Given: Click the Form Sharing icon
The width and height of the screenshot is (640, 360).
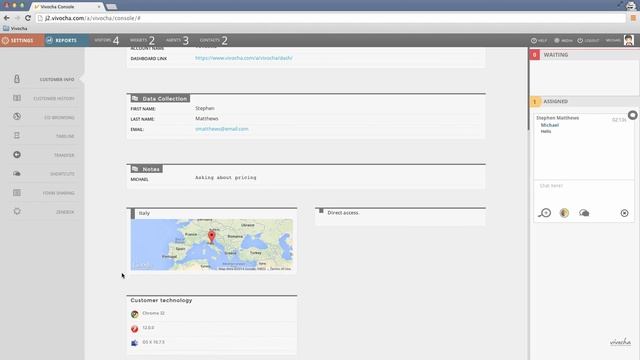Looking at the screenshot, I should pyautogui.click(x=17, y=193).
